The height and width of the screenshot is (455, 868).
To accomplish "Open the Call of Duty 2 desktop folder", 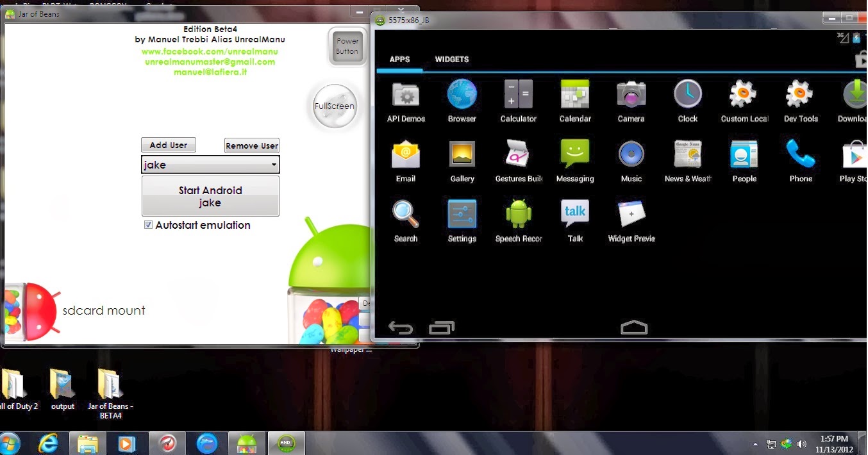I will [18, 390].
